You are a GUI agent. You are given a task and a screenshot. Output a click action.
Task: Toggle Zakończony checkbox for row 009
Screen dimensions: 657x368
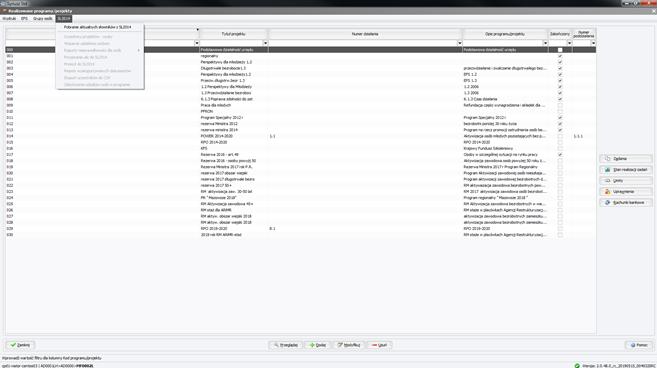[560, 105]
